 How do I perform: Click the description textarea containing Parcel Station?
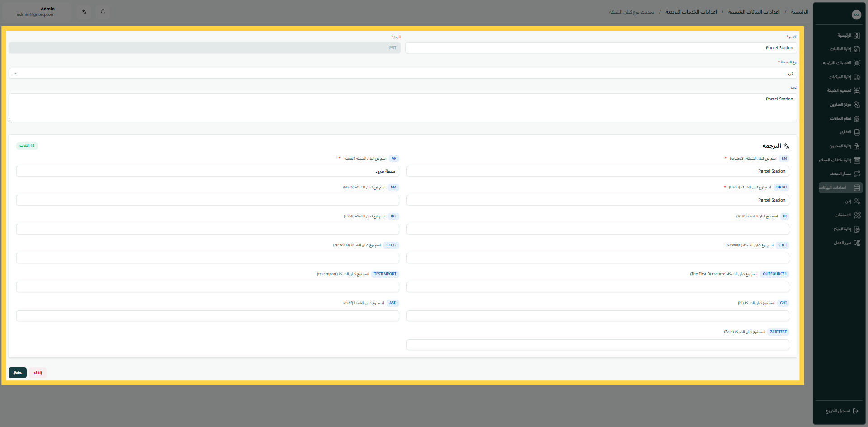tap(402, 108)
